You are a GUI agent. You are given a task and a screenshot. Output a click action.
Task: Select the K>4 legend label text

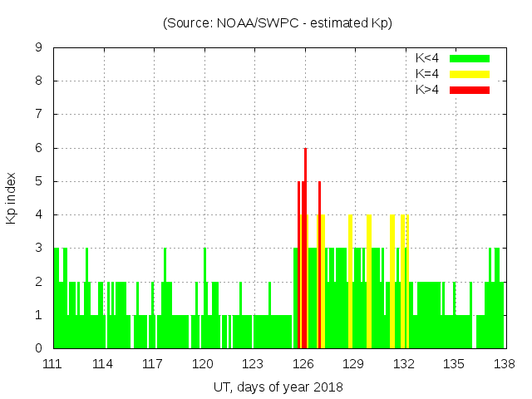[x=427, y=89]
